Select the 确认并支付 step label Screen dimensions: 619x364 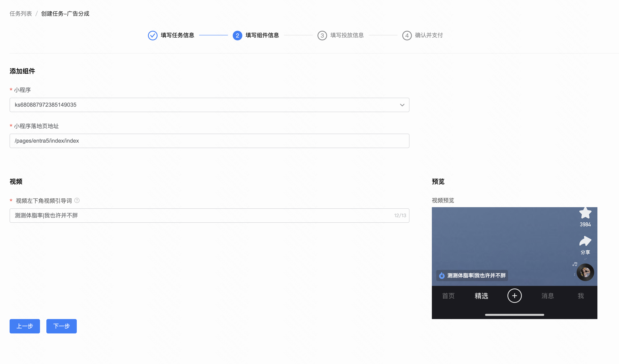pos(429,35)
